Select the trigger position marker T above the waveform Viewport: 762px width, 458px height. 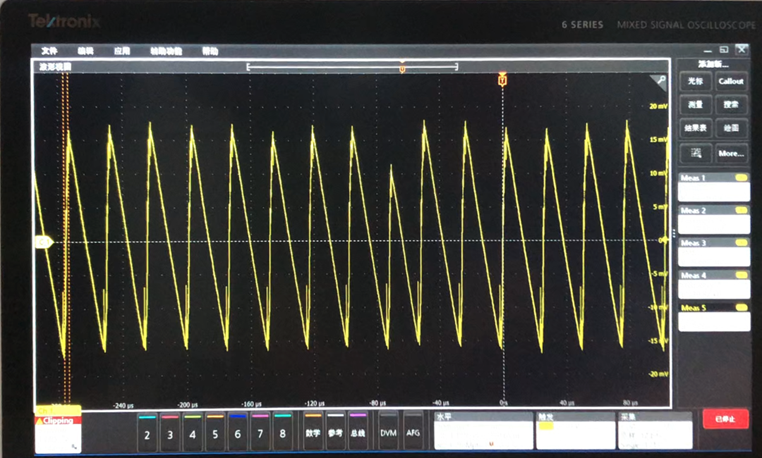point(502,80)
